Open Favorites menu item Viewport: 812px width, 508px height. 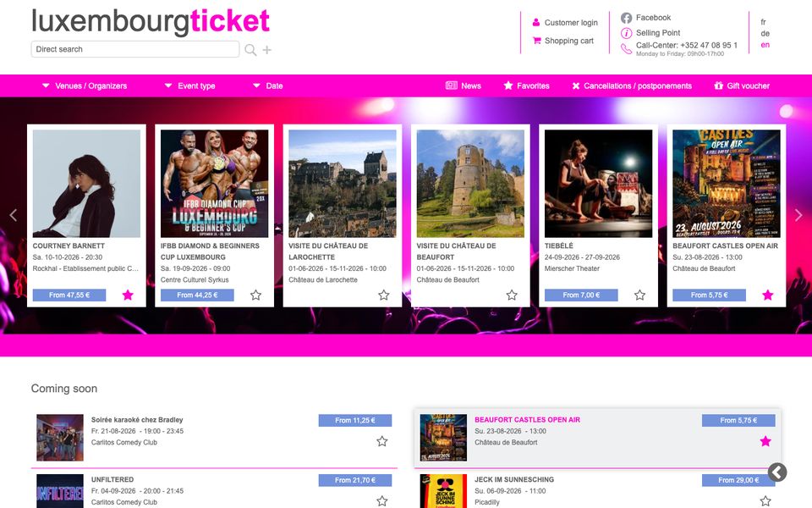coord(527,86)
